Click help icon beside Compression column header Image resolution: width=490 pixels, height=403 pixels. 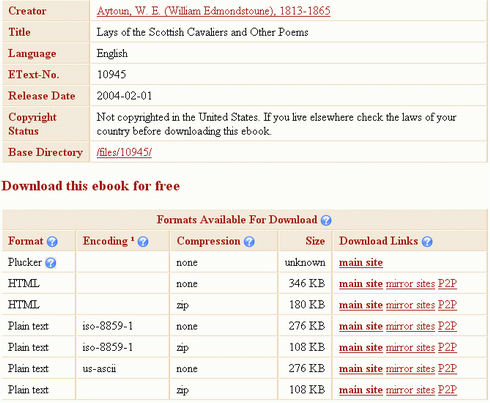pos(249,242)
